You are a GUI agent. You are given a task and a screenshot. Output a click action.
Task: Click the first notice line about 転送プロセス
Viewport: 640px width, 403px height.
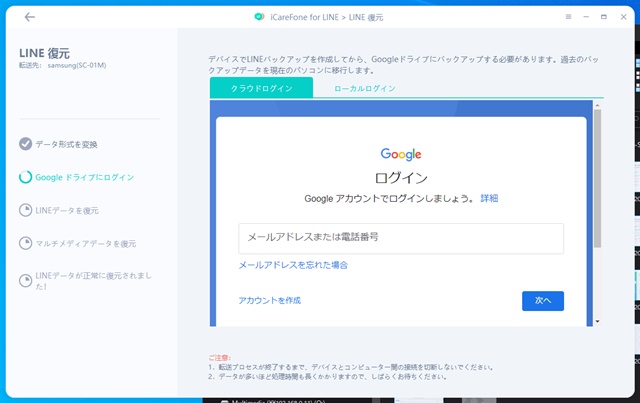351,367
